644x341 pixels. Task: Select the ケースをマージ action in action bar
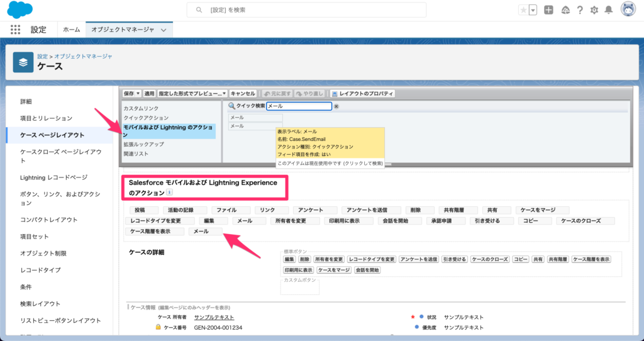tap(543, 210)
